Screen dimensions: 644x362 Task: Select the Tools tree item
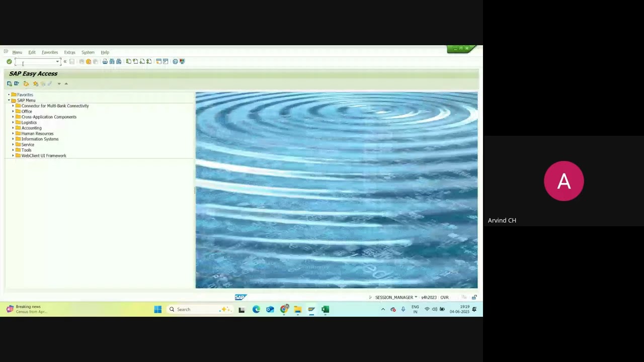pos(26,150)
